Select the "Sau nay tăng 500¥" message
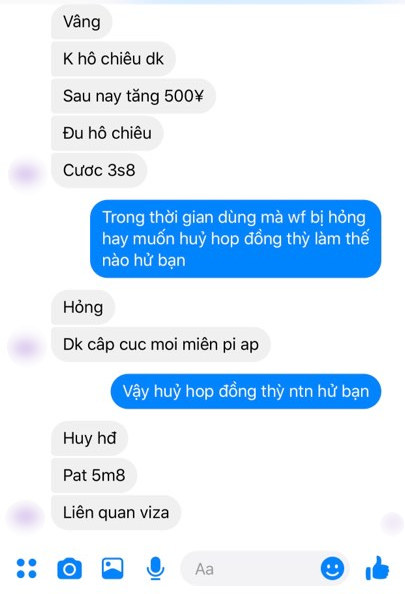 pyautogui.click(x=133, y=96)
